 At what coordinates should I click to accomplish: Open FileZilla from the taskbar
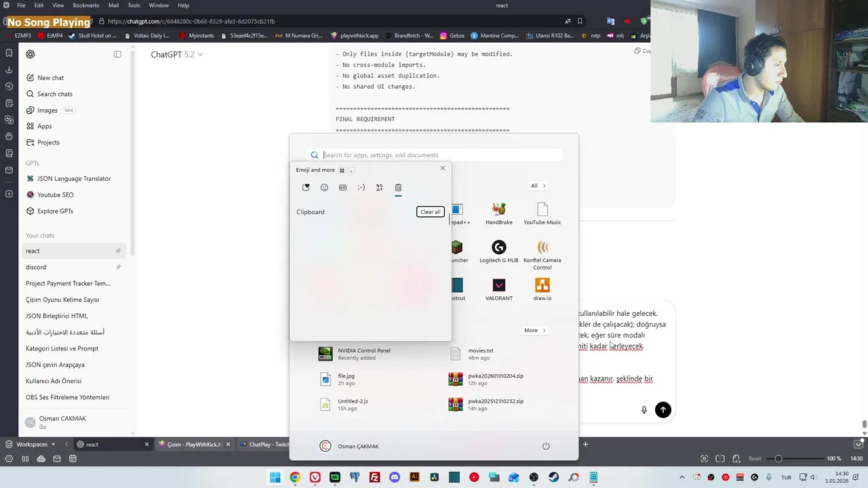(374, 478)
